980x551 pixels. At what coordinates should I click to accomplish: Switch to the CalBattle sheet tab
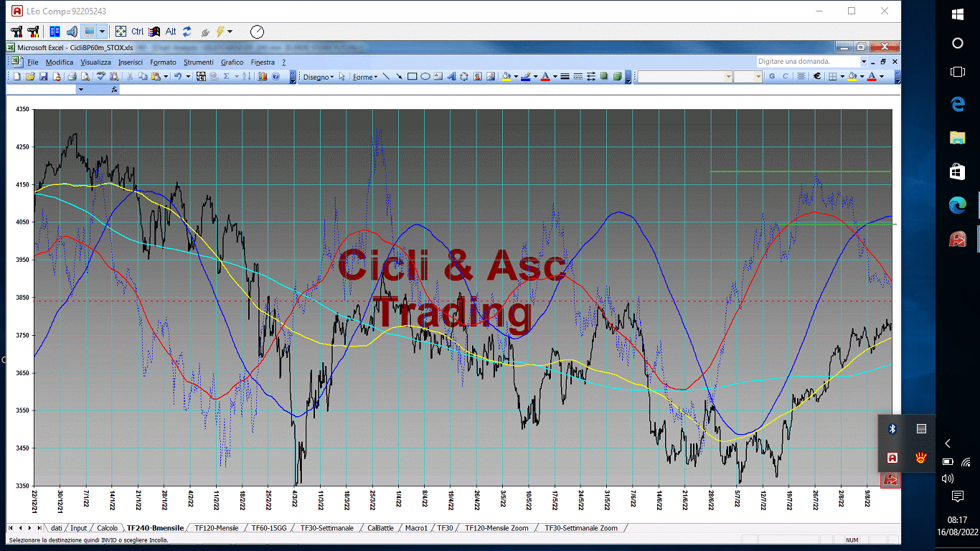click(380, 528)
